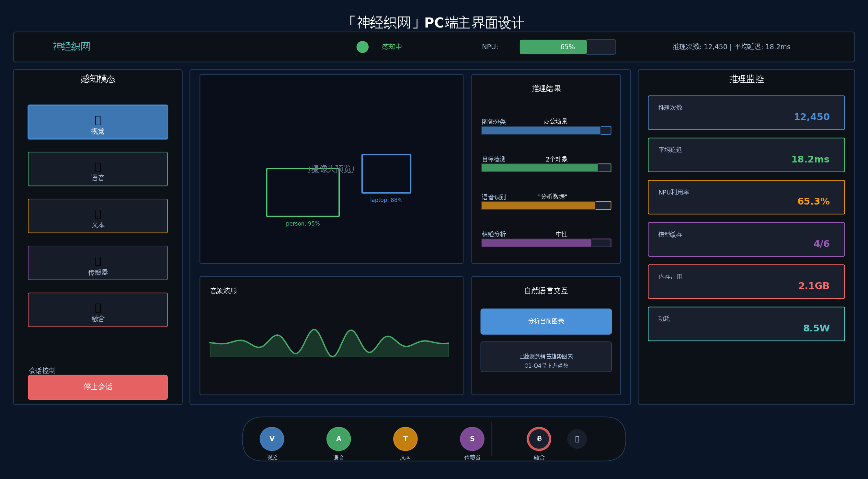Click the A 语音 dock icon
The width and height of the screenshot is (868, 479).
pyautogui.click(x=339, y=439)
